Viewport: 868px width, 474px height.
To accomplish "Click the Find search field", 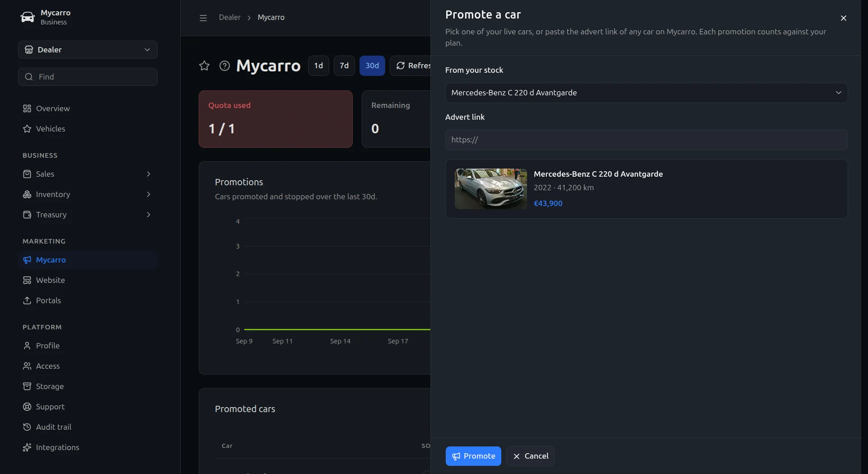I will (88, 77).
